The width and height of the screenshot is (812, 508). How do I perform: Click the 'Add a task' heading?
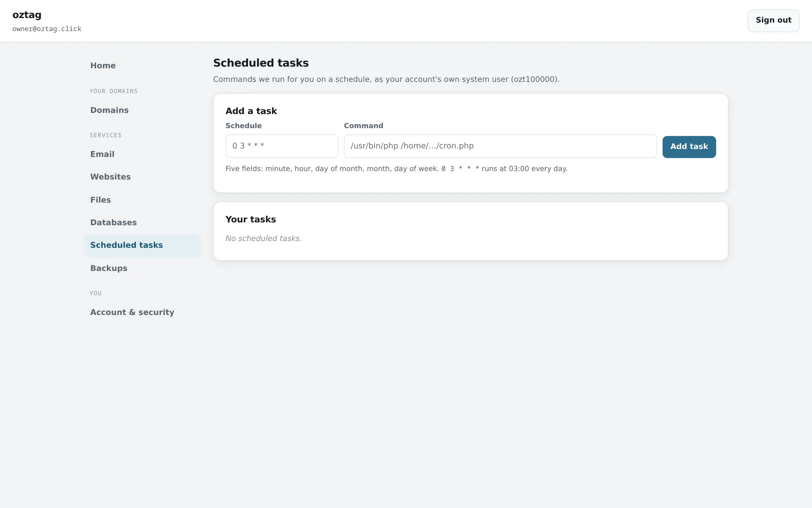251,111
